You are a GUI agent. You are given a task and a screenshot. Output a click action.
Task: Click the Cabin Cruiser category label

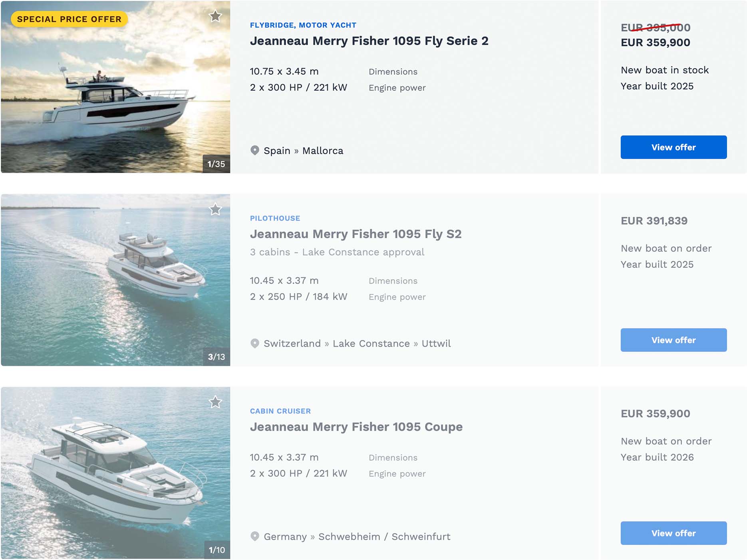pyautogui.click(x=280, y=411)
